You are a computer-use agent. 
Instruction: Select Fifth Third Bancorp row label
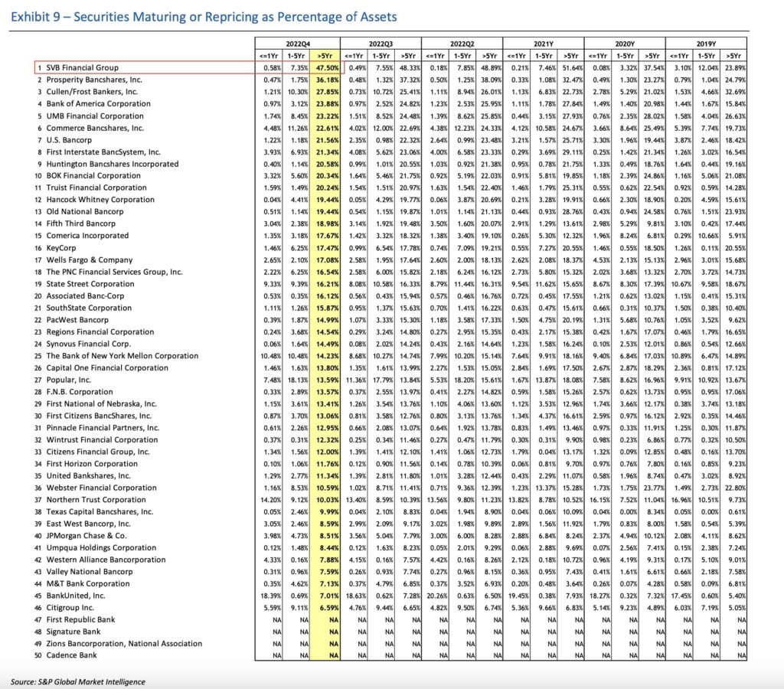[x=81, y=224]
